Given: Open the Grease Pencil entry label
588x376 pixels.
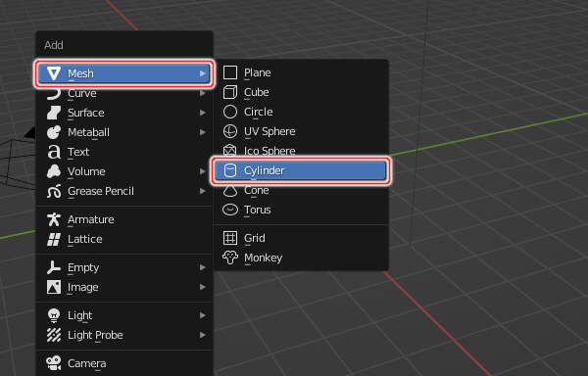Looking at the screenshot, I should point(101,191).
